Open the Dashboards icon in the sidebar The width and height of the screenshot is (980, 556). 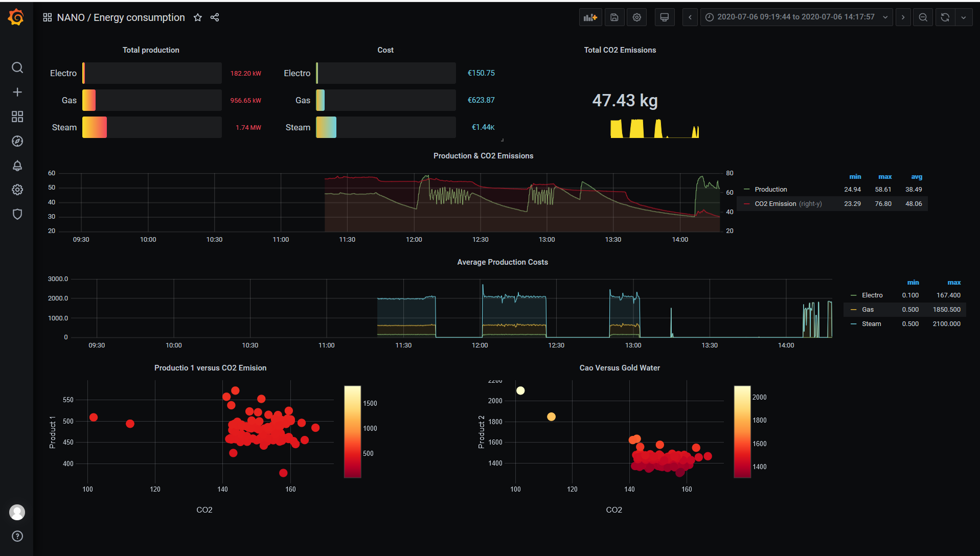(x=17, y=117)
